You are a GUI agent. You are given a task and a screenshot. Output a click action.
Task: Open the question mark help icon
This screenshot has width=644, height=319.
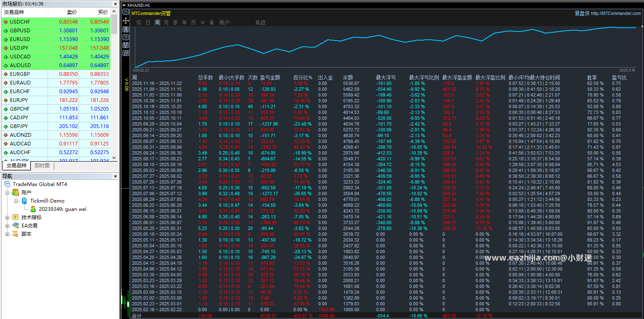tap(126, 37)
